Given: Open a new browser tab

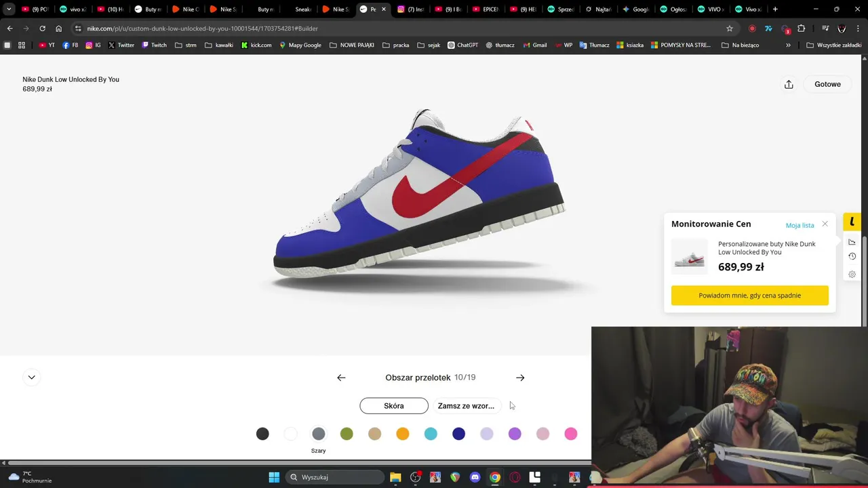Looking at the screenshot, I should click(x=775, y=9).
